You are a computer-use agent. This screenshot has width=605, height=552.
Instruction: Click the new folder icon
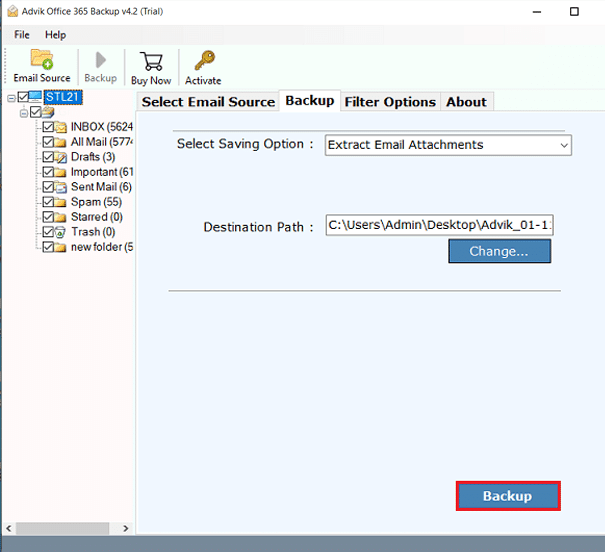coord(60,247)
